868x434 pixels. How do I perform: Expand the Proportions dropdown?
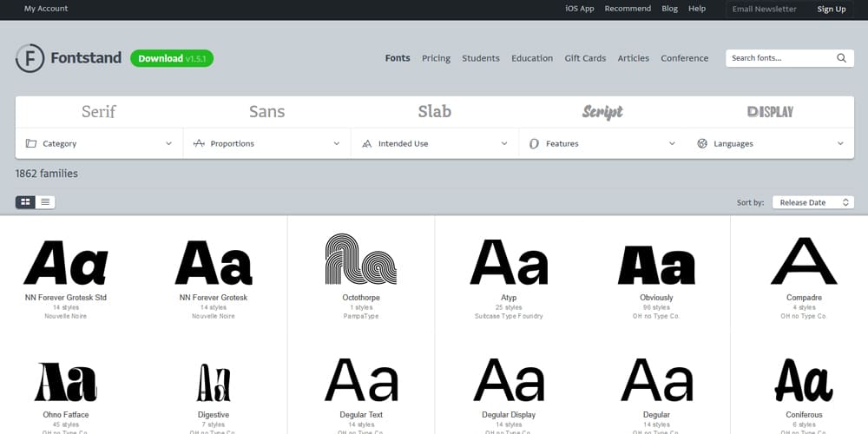coord(266,143)
